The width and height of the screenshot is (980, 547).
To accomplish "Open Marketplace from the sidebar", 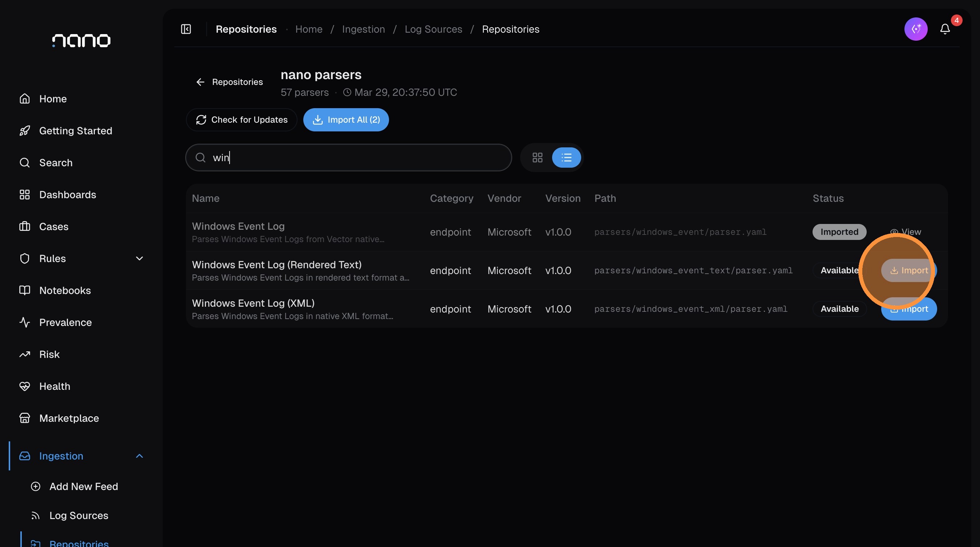I will [69, 418].
